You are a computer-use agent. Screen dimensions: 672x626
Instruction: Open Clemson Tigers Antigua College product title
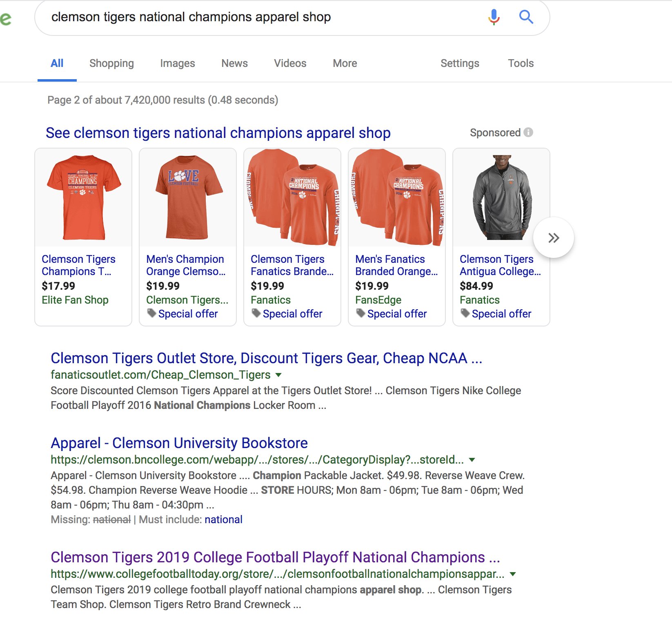click(500, 265)
